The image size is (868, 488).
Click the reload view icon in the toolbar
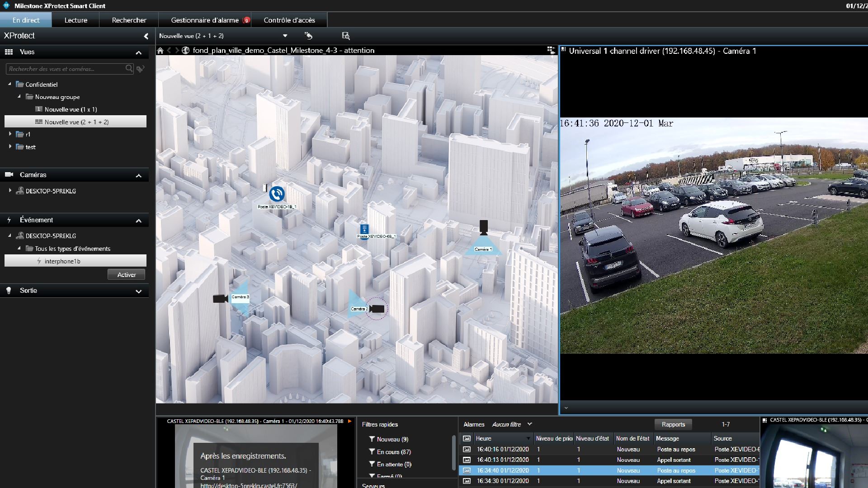pyautogui.click(x=308, y=36)
